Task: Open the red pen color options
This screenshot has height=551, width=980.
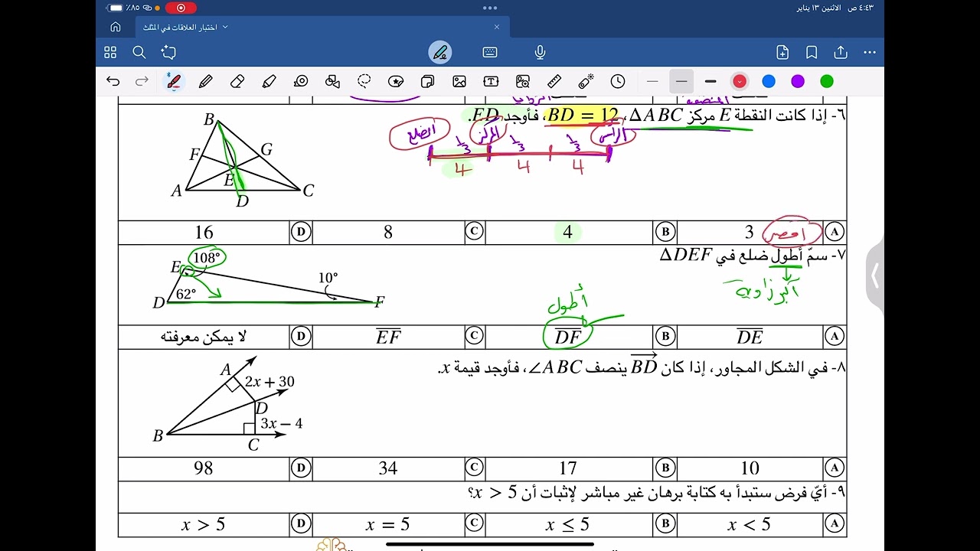Action: [740, 81]
